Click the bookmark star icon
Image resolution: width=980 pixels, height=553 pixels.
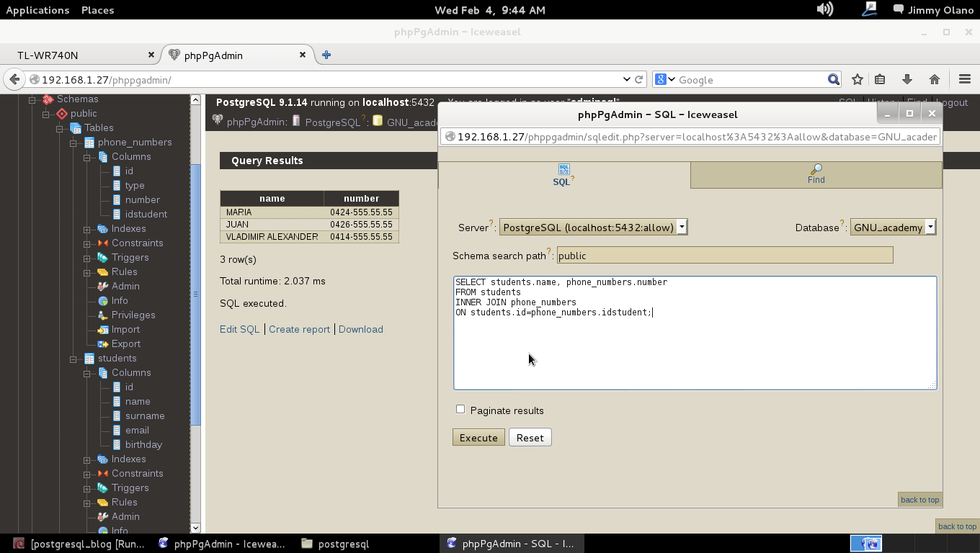(x=857, y=79)
